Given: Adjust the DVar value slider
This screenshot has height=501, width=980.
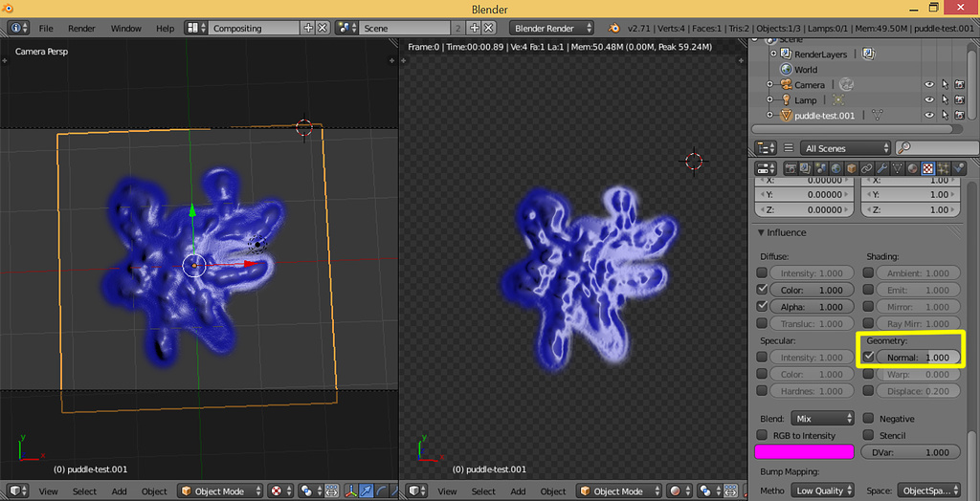Looking at the screenshot, I should tap(911, 452).
